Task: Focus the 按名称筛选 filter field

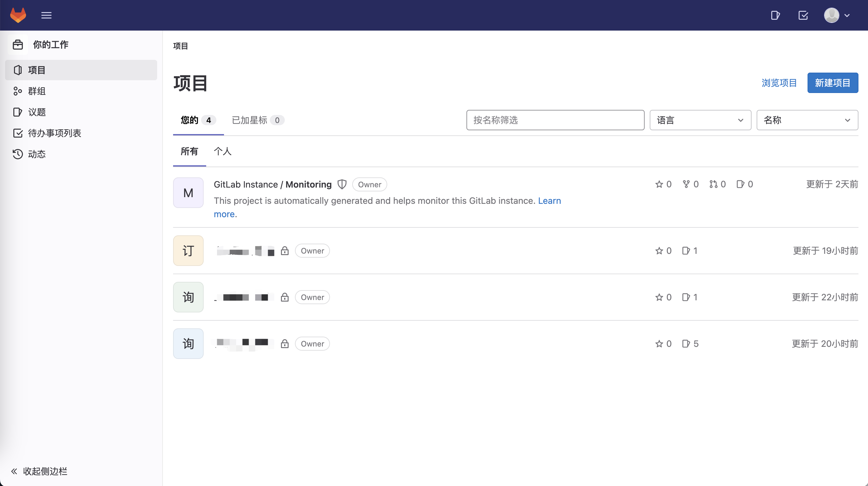Action: coord(555,120)
